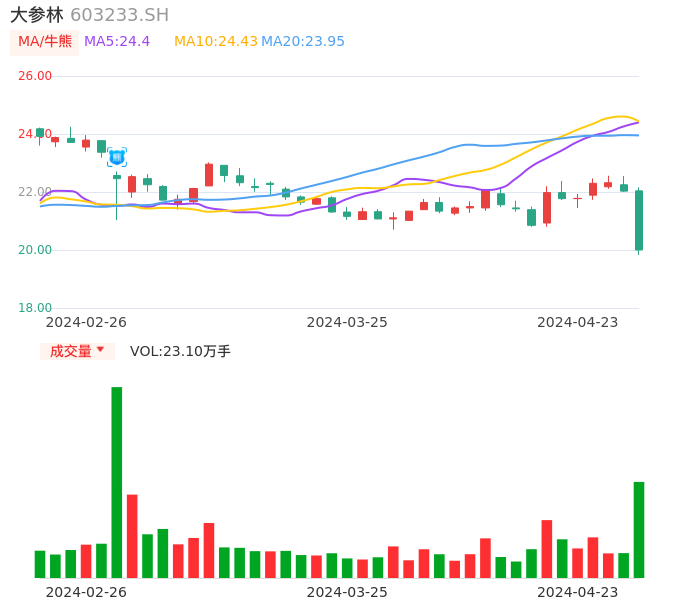Viewport: 686px width, 606px height.
Task: Click the last green candlestick on the right
Action: point(639,220)
